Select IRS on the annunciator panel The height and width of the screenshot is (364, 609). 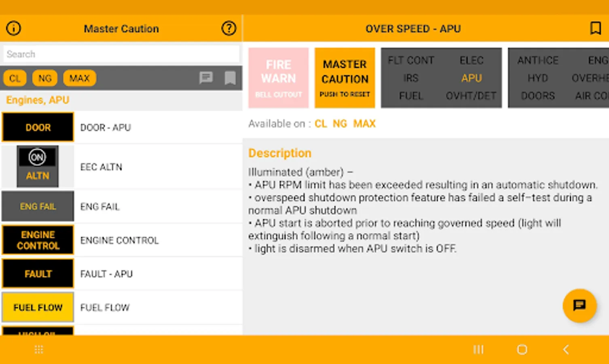pos(411,78)
